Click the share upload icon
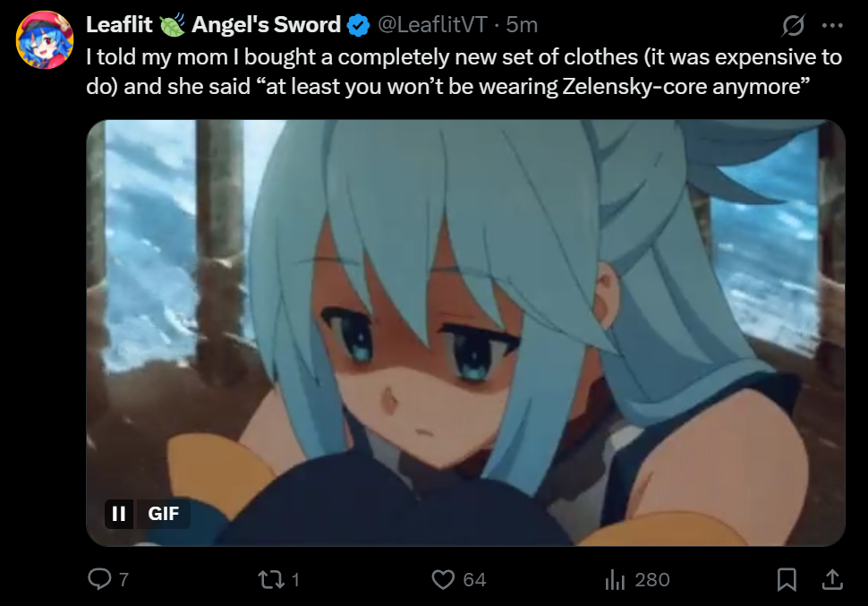Screen dimensions: 868x606 coord(832,579)
